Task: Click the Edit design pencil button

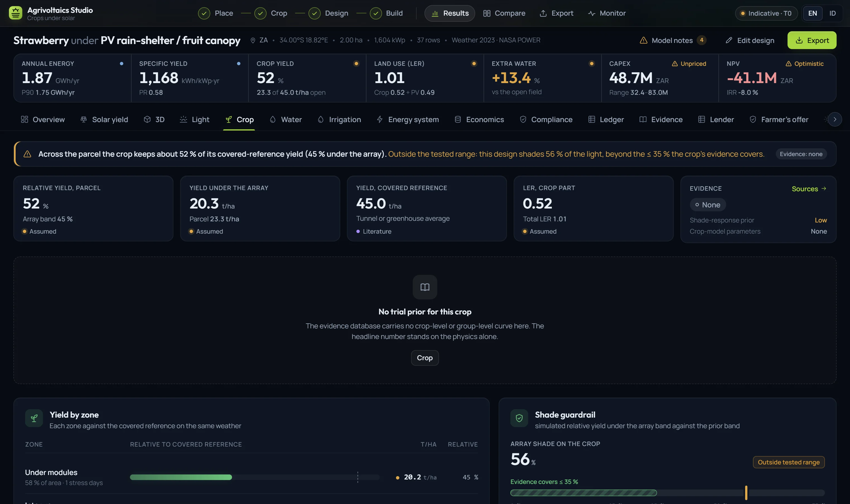Action: tap(750, 40)
